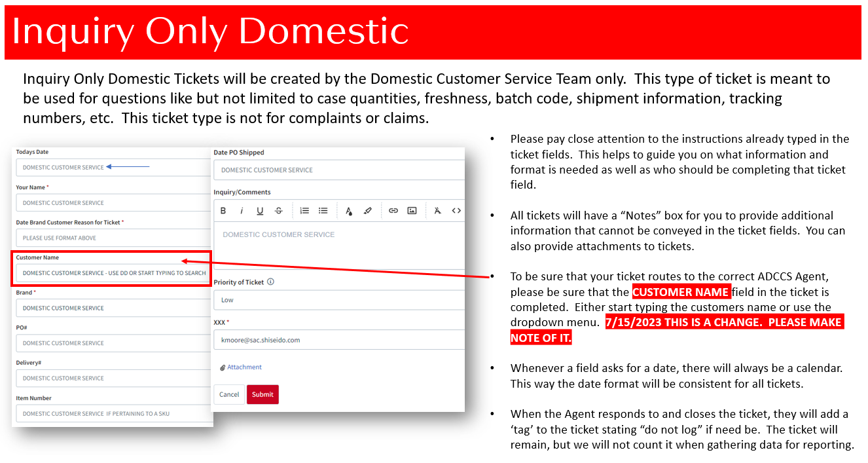The image size is (868, 463).
Task: Select the XXX email field
Action: 339,340
